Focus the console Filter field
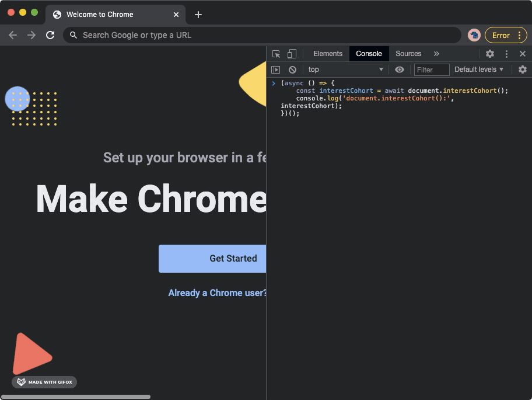Image resolution: width=532 pixels, height=400 pixels. point(432,69)
